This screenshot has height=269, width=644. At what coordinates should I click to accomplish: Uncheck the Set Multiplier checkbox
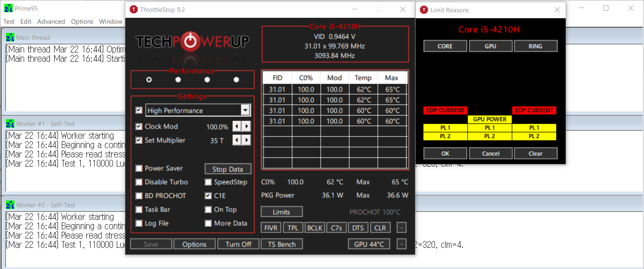click(139, 140)
